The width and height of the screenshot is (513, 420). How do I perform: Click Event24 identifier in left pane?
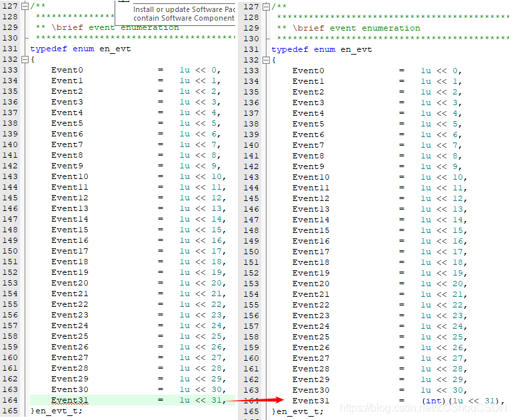click(70, 325)
